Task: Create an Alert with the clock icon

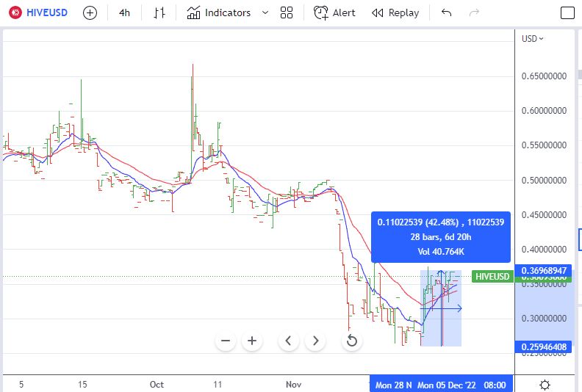Action: (x=334, y=13)
